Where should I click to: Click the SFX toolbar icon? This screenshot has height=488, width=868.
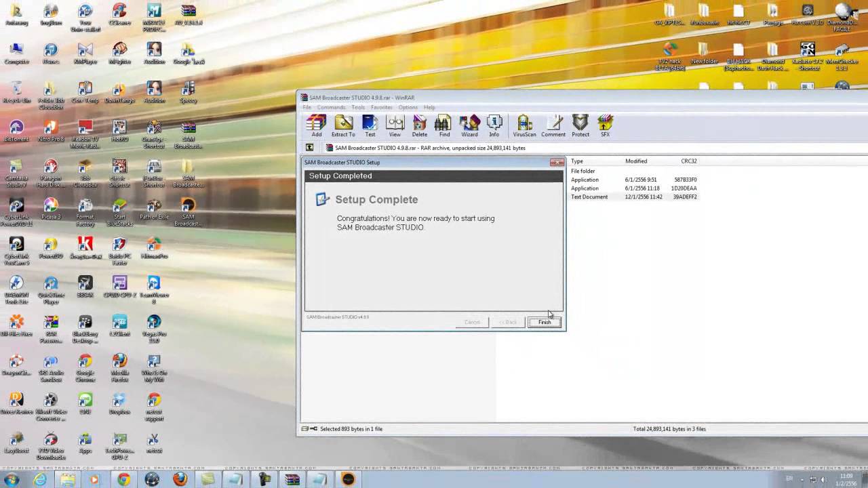605,126
